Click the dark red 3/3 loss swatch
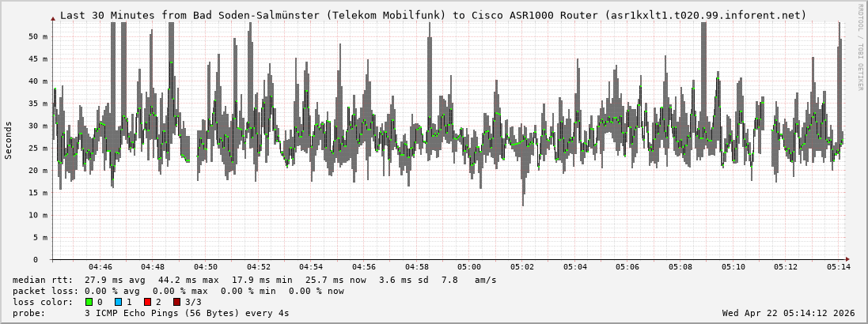This screenshot has height=324, width=868. [176, 302]
